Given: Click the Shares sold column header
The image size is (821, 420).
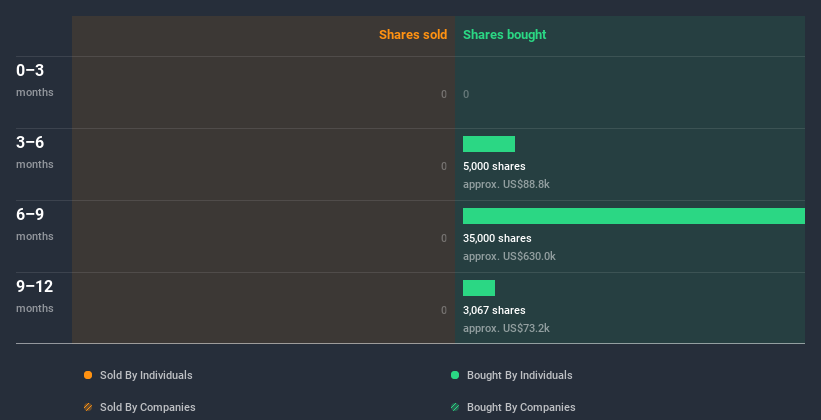Looking at the screenshot, I should click(x=413, y=35).
